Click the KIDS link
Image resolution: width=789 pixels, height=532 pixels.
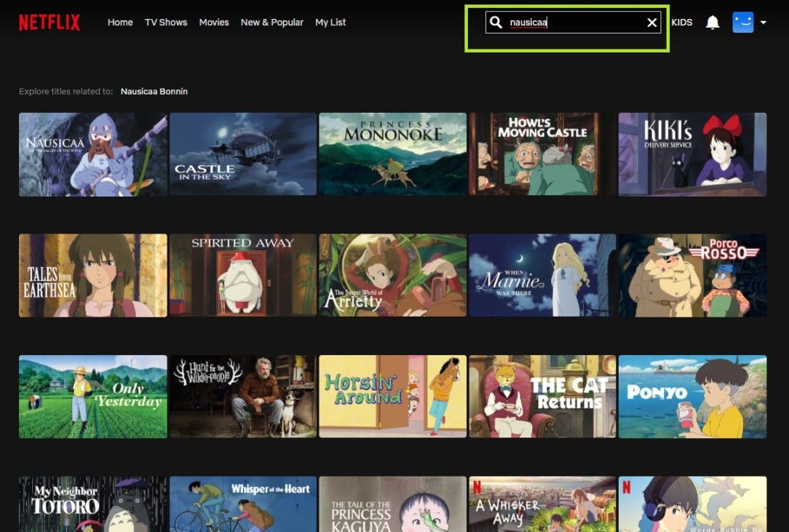682,22
